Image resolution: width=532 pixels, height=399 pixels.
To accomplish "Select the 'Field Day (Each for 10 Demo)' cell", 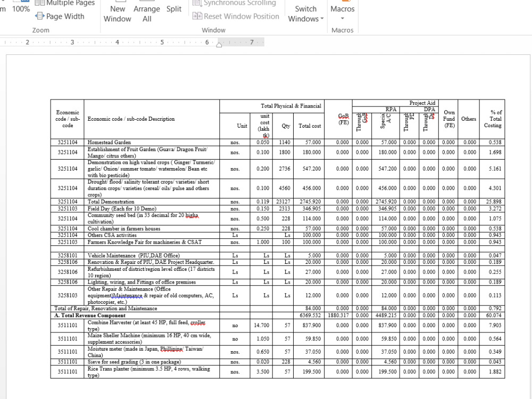I will pyautogui.click(x=152, y=209).
